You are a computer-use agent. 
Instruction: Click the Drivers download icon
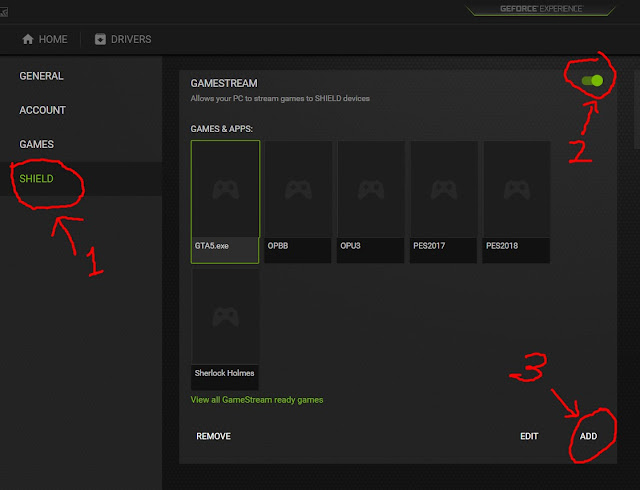(100, 39)
